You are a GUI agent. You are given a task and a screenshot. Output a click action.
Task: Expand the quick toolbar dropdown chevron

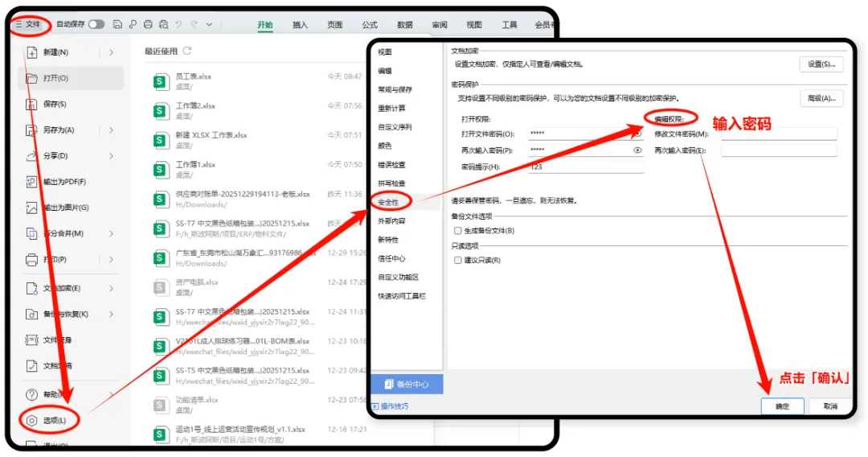click(209, 24)
